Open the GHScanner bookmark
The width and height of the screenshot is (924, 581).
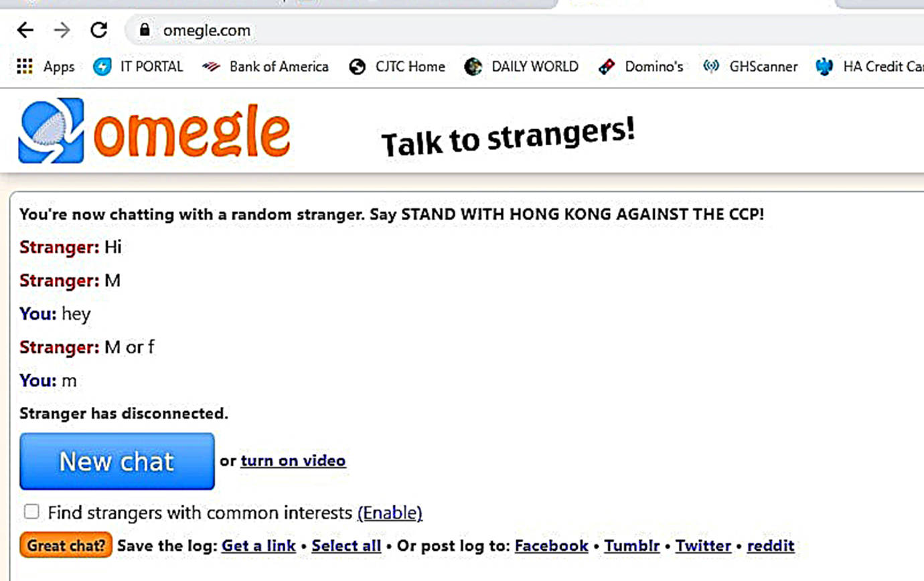(x=751, y=66)
